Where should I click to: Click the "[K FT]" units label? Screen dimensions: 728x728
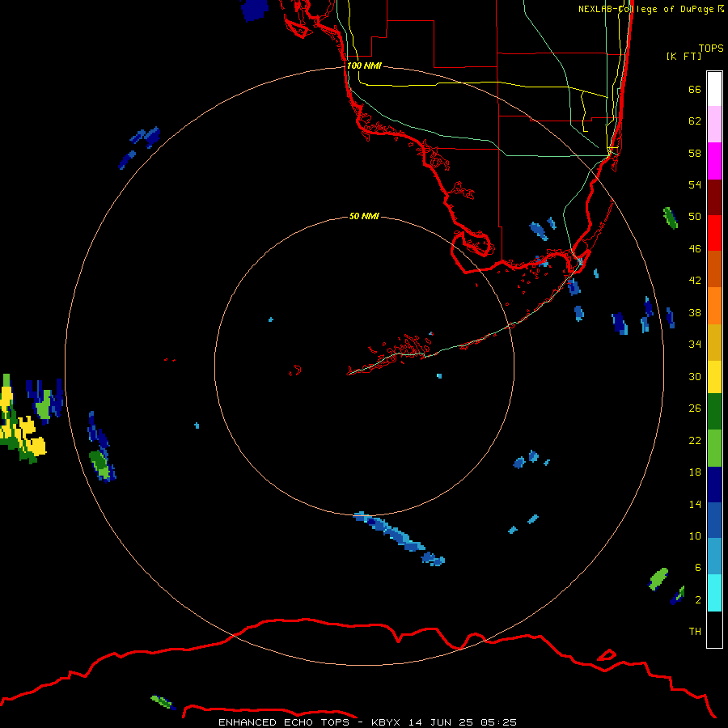click(x=684, y=56)
